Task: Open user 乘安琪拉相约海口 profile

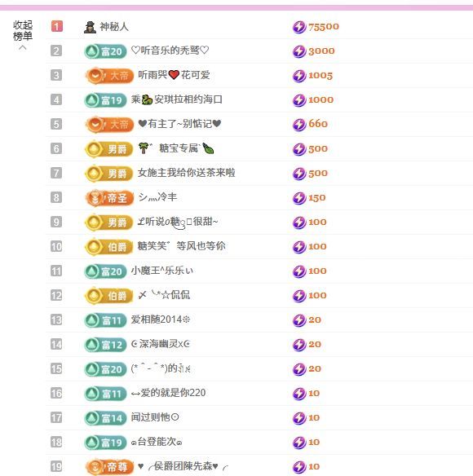Action: (177, 99)
